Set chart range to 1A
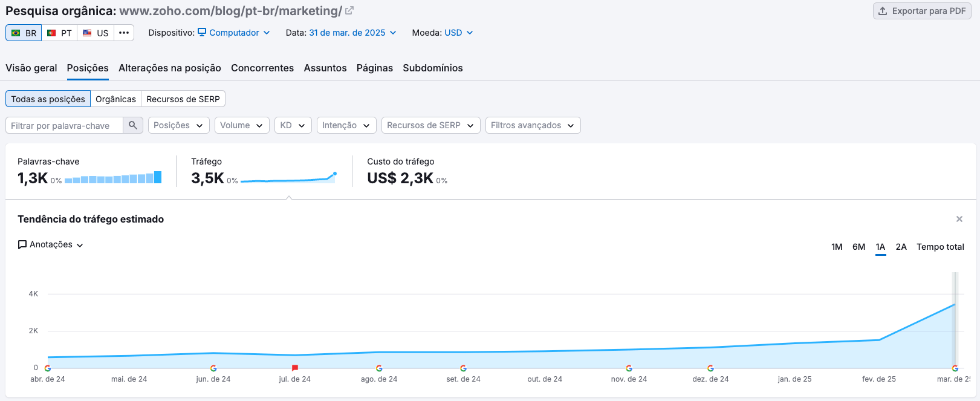 (x=881, y=247)
